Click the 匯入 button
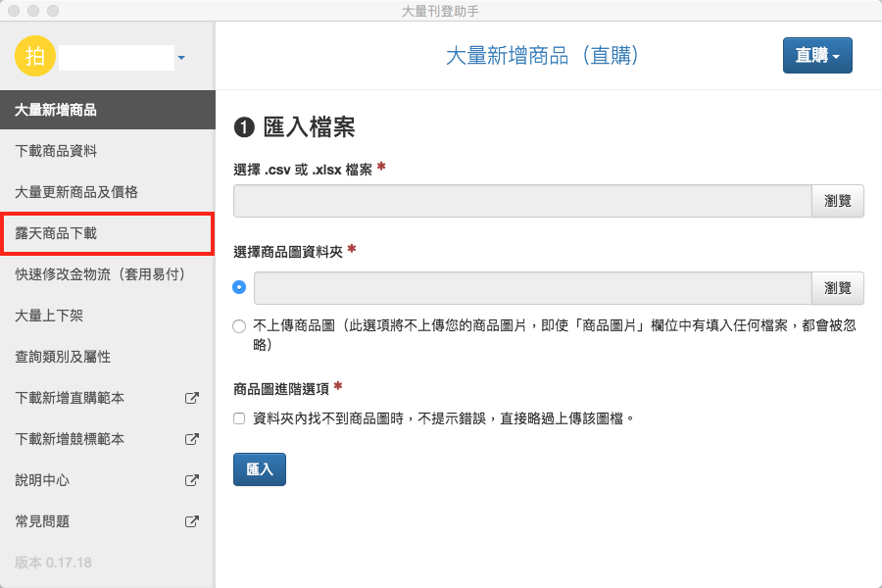This screenshot has height=588, width=882. tap(260, 469)
